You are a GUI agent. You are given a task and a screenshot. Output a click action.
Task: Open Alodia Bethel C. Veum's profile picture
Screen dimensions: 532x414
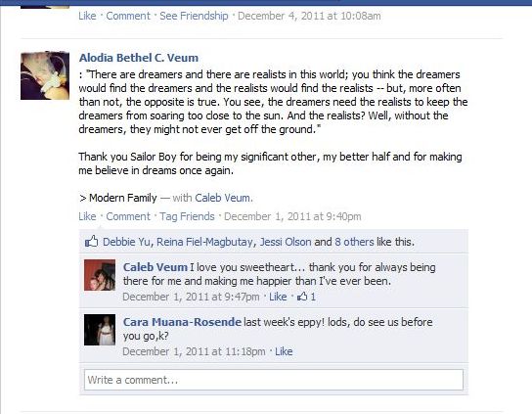click(x=45, y=75)
